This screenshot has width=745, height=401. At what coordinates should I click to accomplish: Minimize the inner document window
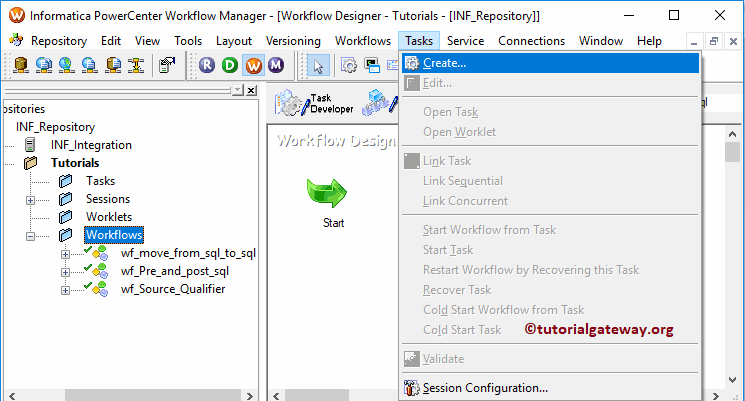694,42
